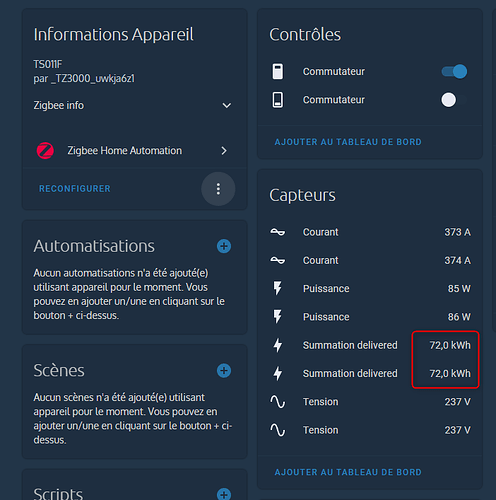
Task: Turn off the first Commutateur toggle
Action: click(x=454, y=71)
